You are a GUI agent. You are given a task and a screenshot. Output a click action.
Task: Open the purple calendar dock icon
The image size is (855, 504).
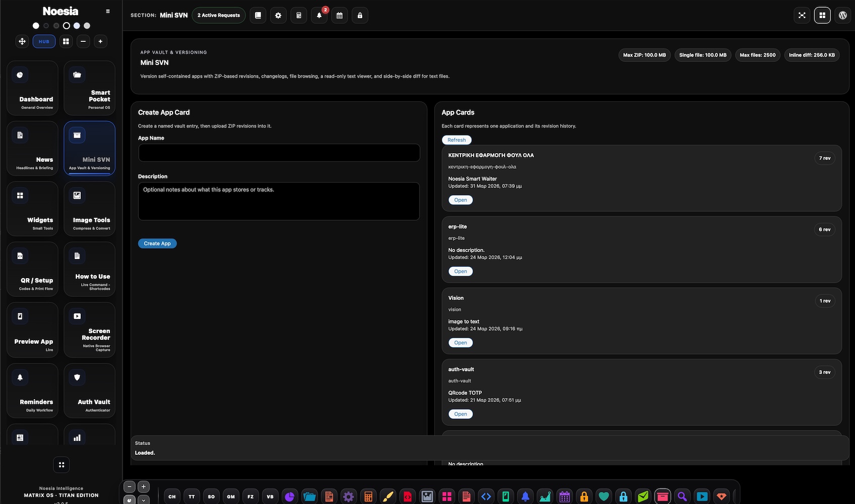tap(564, 496)
